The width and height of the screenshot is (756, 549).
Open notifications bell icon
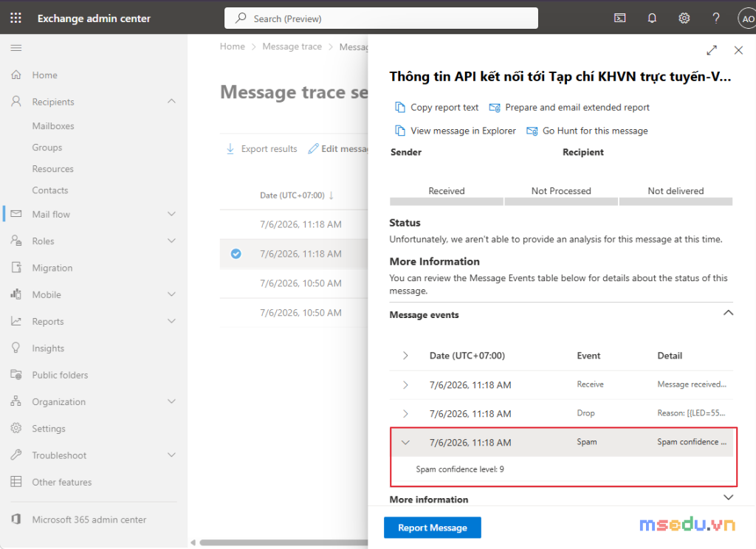652,18
